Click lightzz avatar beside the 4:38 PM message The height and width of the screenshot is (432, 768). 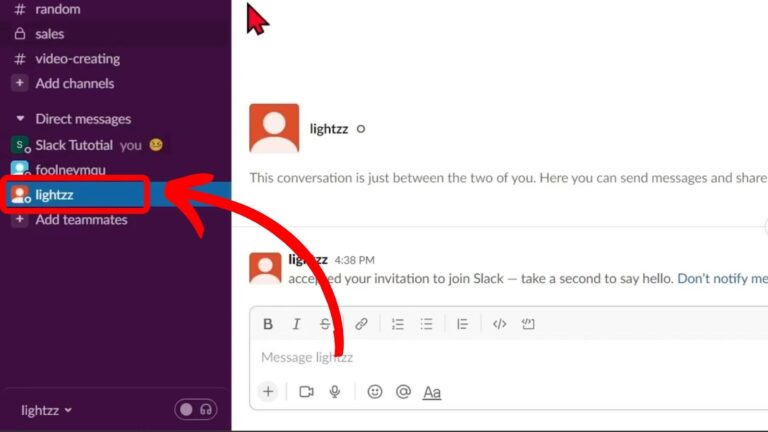[x=265, y=268]
